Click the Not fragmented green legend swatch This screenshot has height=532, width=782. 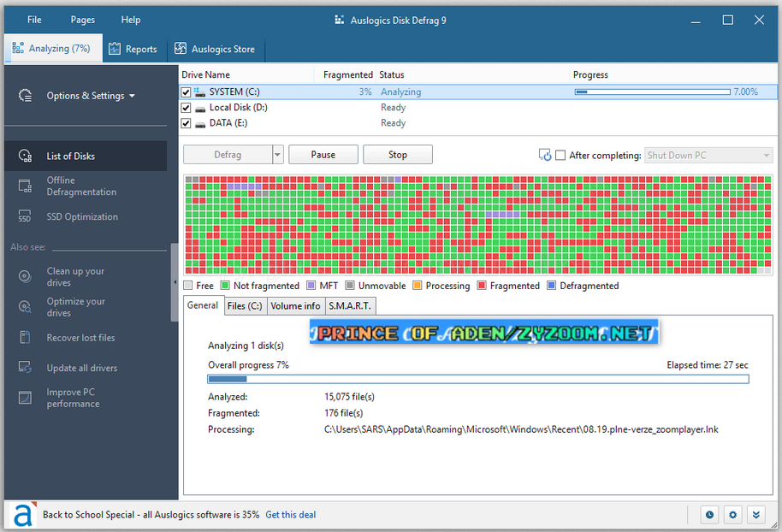[x=225, y=286]
